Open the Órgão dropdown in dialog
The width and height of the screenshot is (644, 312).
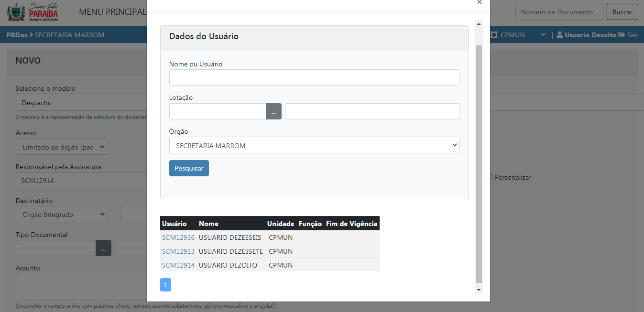pos(314,145)
